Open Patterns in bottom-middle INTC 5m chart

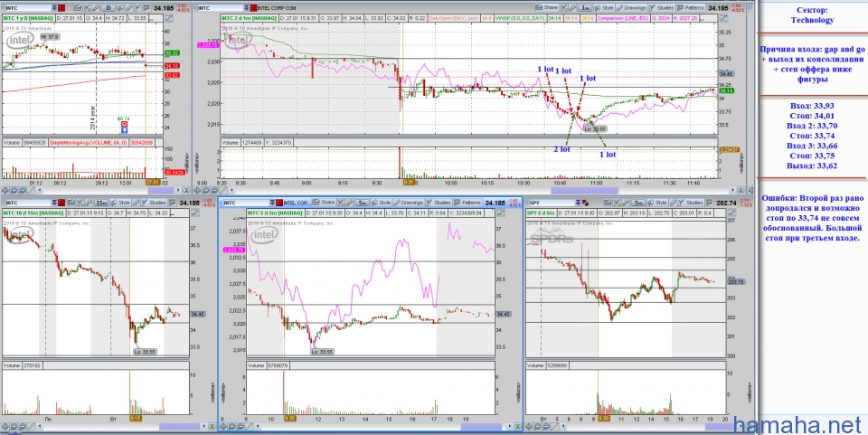point(467,203)
